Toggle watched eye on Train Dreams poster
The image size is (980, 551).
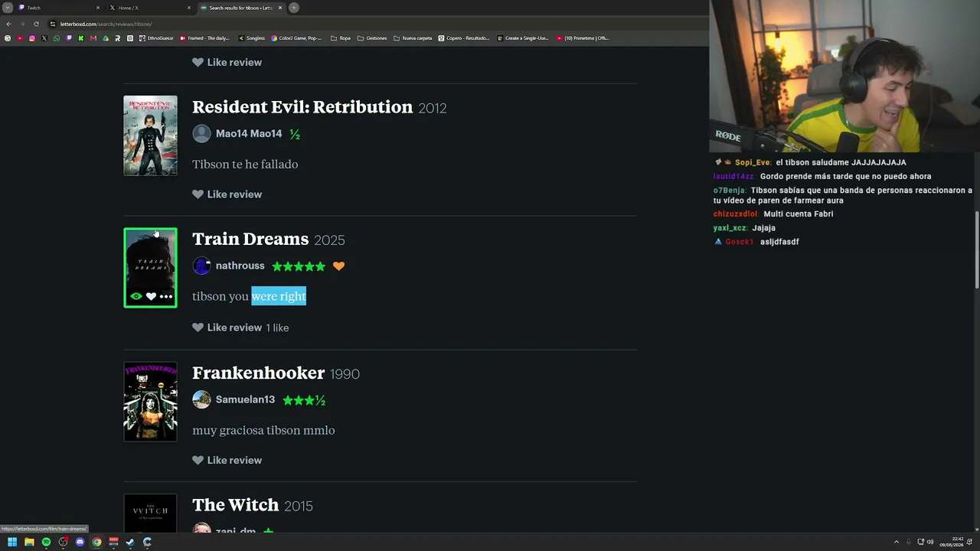[x=136, y=296]
